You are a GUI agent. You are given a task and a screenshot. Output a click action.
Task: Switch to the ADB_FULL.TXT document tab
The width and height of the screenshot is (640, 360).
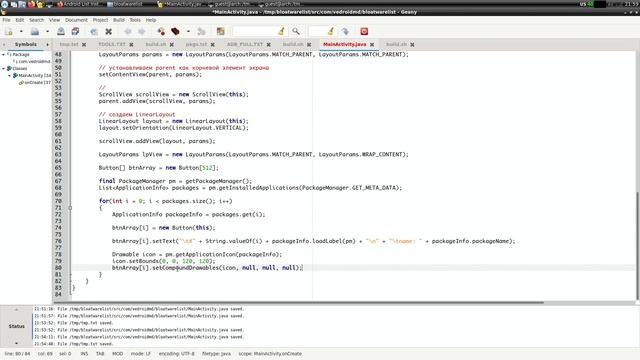click(245, 44)
